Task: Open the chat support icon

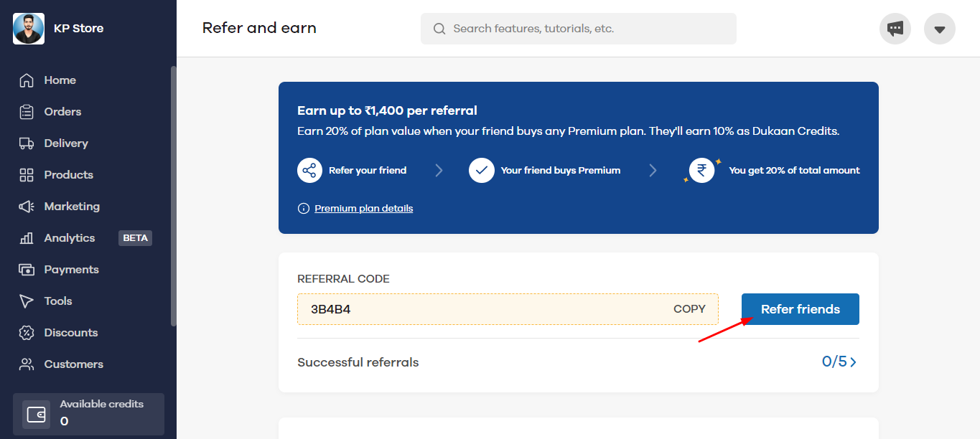Action: tap(895, 29)
